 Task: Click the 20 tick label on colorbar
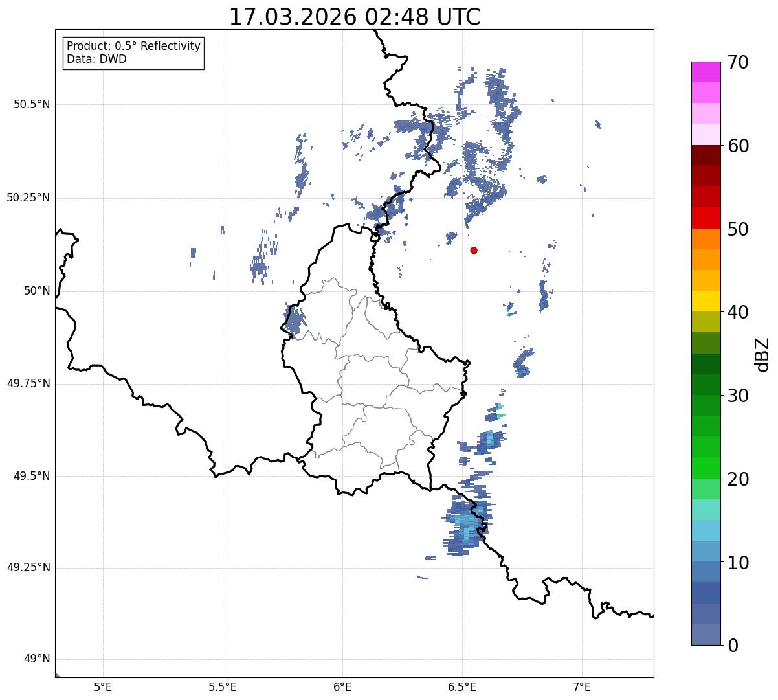738,479
